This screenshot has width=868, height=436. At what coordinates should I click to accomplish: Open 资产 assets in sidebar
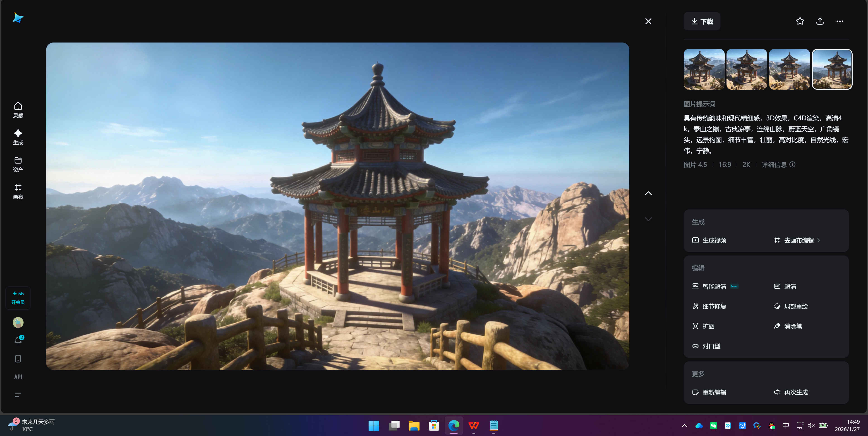(18, 164)
